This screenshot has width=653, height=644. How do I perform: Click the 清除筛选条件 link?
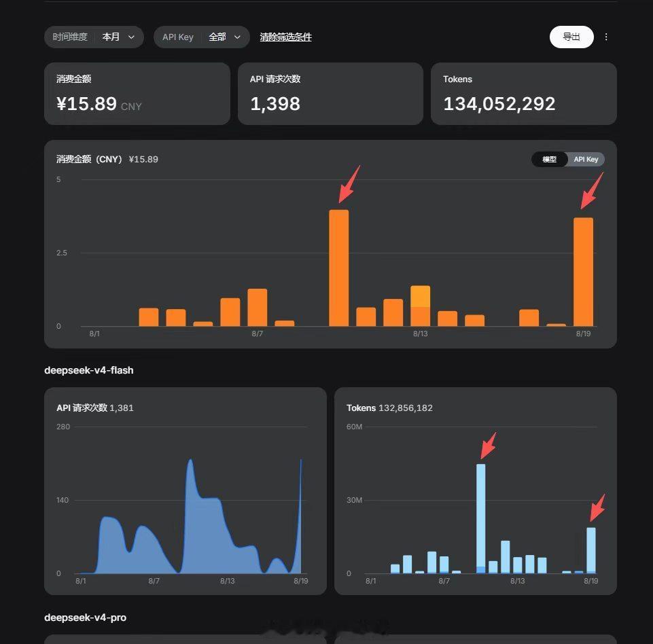click(x=285, y=37)
